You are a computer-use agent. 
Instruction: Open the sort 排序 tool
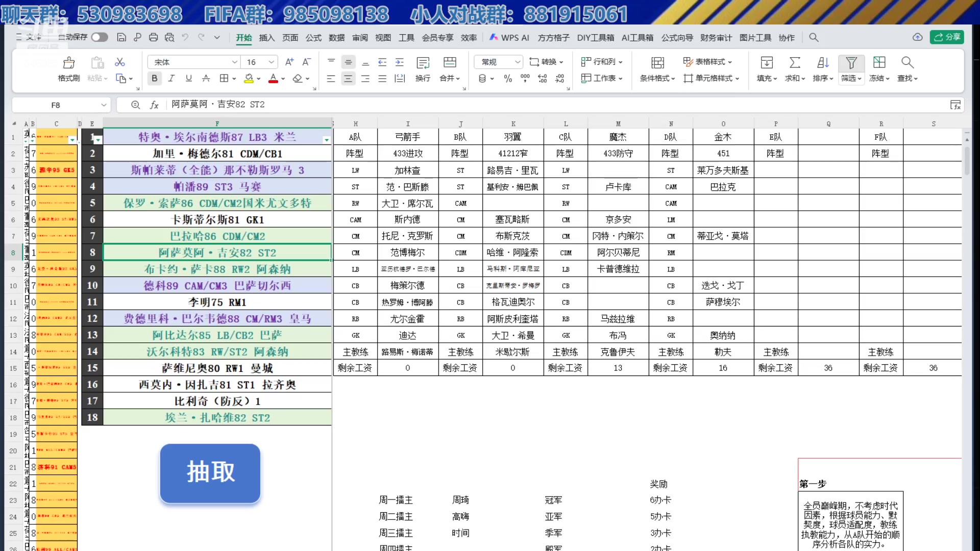click(x=822, y=68)
